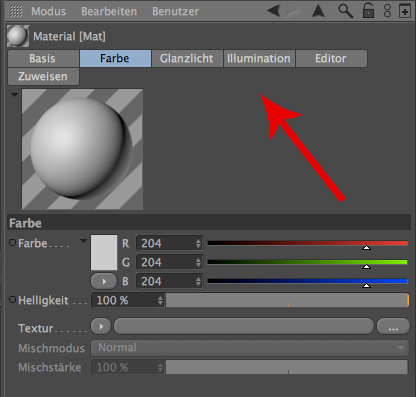The height and width of the screenshot is (397, 416).
Task: Switch to the Glanzlicht tab
Action: (x=187, y=59)
